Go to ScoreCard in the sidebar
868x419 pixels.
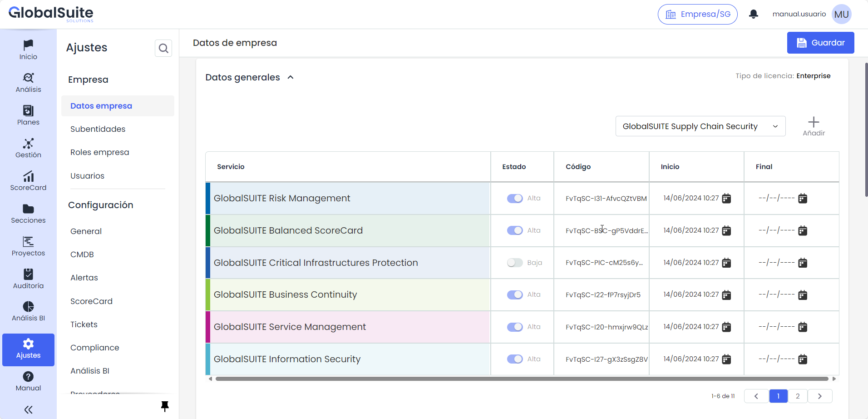(x=28, y=181)
